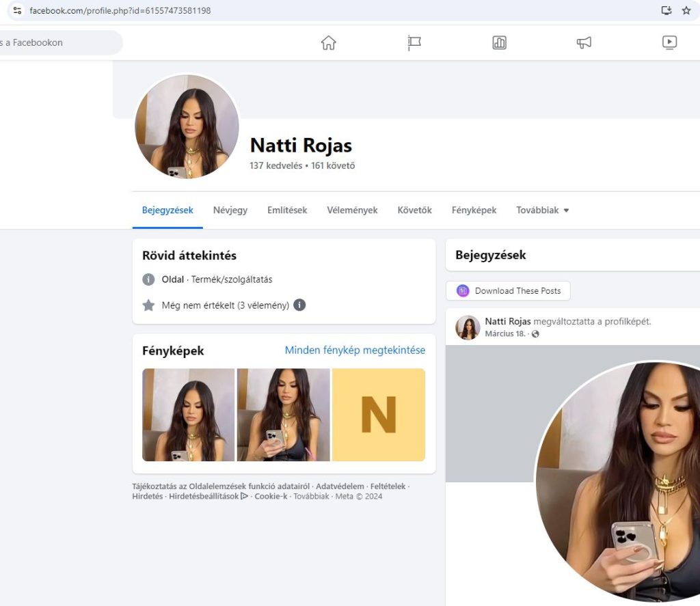Open the large profile picture at page top
This screenshot has height=606, width=700.
(x=187, y=126)
